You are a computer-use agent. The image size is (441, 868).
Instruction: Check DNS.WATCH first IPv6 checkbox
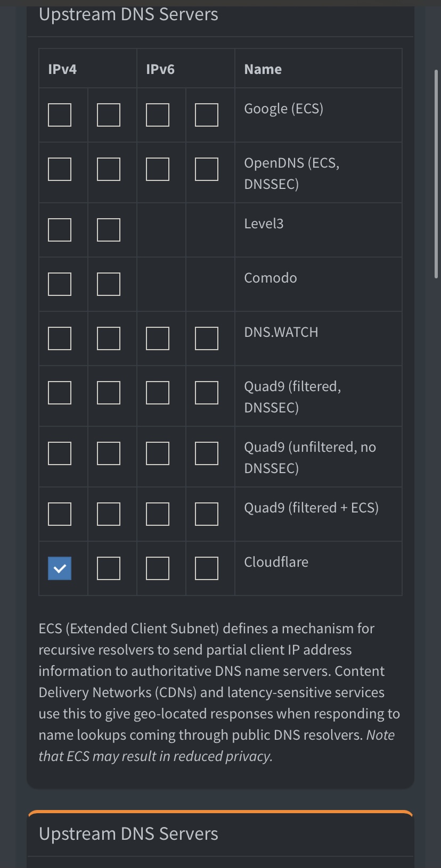pyautogui.click(x=158, y=338)
